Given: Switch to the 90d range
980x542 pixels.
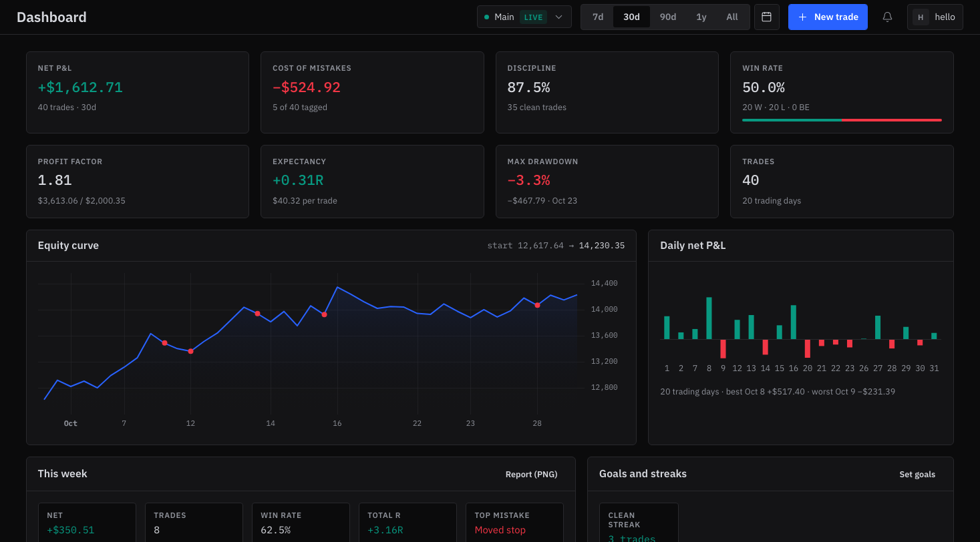Looking at the screenshot, I should pyautogui.click(x=668, y=17).
